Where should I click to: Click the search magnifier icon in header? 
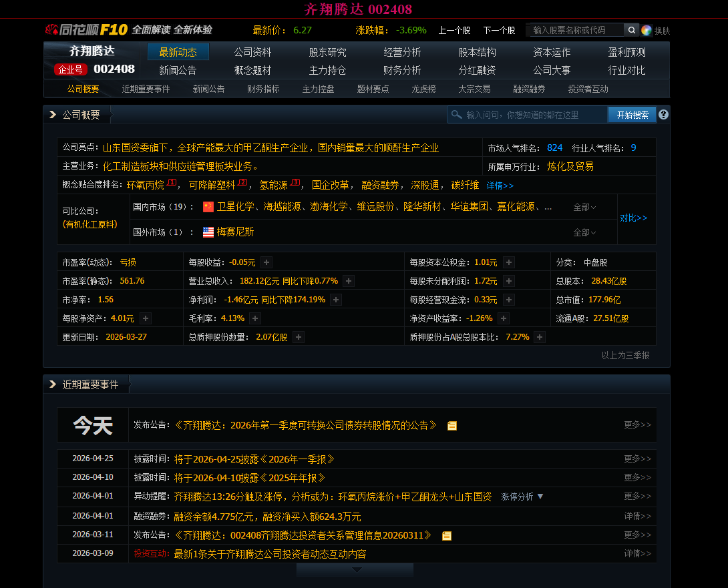631,30
